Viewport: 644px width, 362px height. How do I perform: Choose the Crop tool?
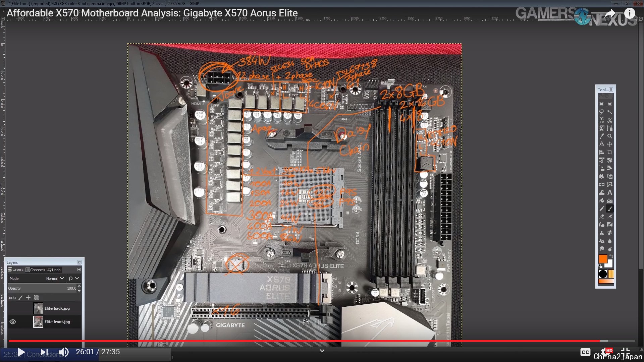coord(610,153)
